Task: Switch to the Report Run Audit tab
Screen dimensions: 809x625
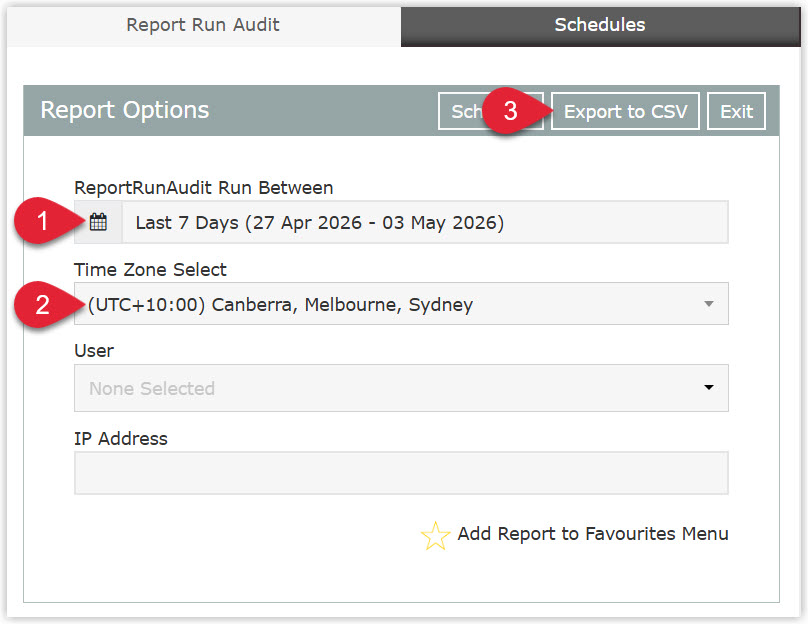Action: click(x=203, y=25)
